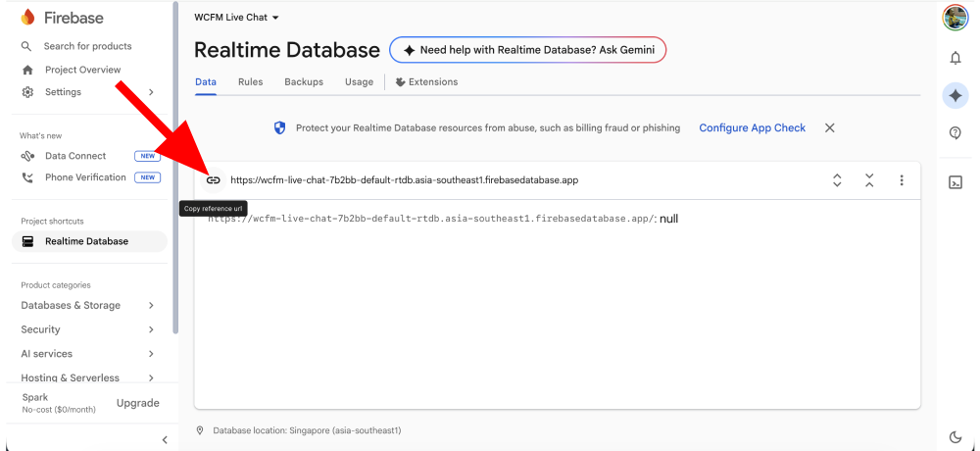The width and height of the screenshot is (980, 451).
Task: Click the copy reference URL link icon
Action: click(213, 180)
